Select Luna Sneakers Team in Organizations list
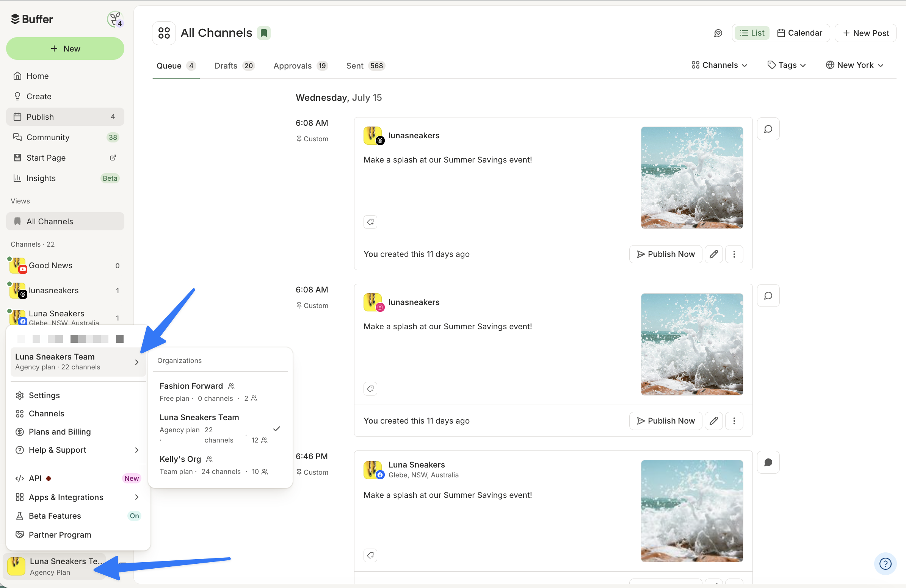Screen dimensions: 906x588 click(x=220, y=428)
